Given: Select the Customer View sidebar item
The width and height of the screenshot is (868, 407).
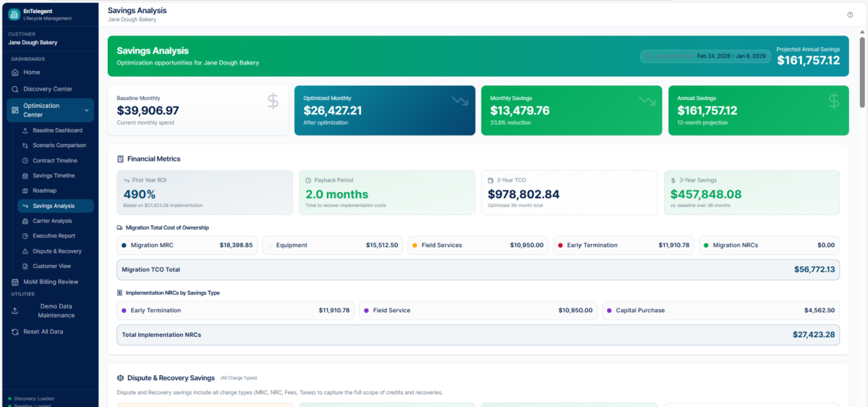Looking at the screenshot, I should click(51, 267).
